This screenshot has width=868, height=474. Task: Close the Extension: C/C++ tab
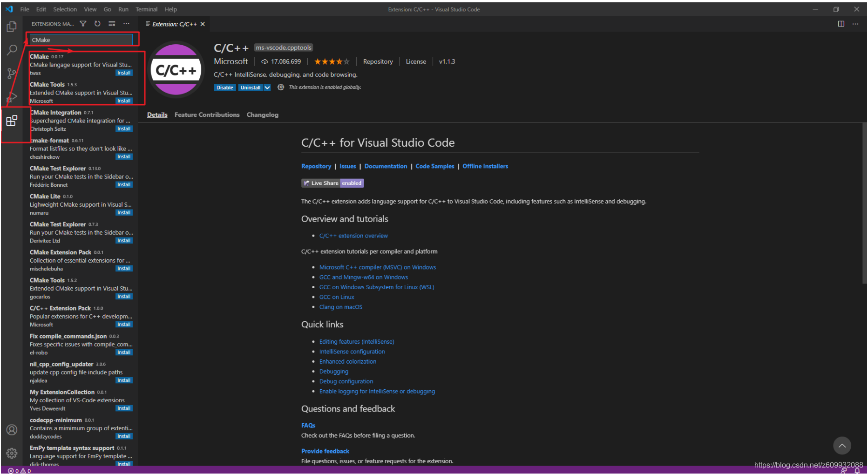click(x=203, y=24)
